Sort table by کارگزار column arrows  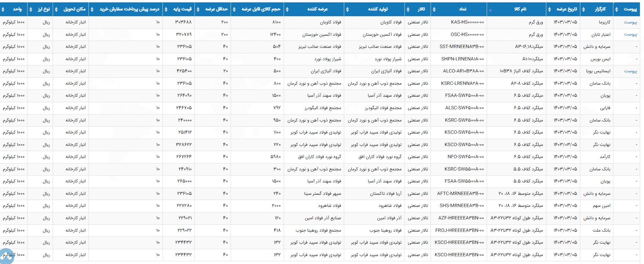pos(583,9)
